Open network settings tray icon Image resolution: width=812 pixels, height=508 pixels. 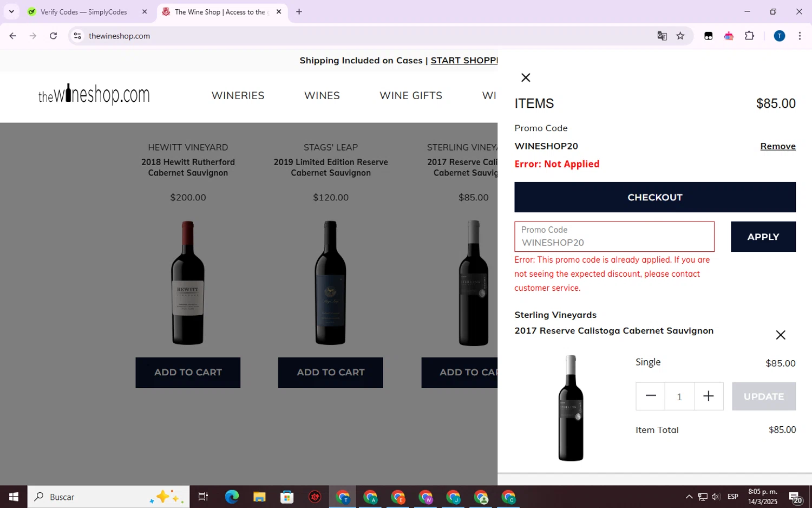[x=703, y=497]
